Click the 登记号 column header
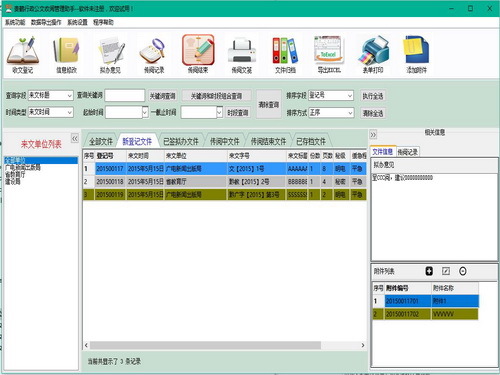 (111, 156)
